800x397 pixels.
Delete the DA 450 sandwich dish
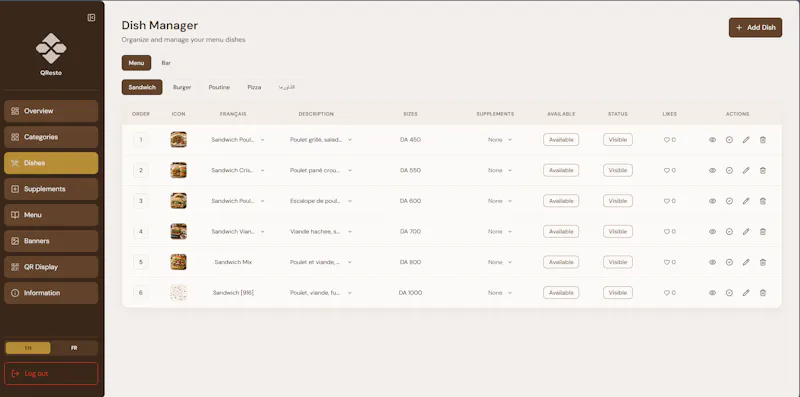[x=763, y=140]
